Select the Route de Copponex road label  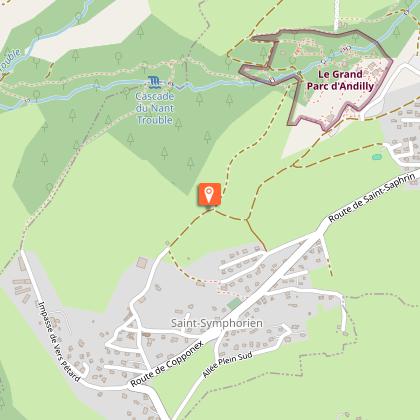click(167, 364)
